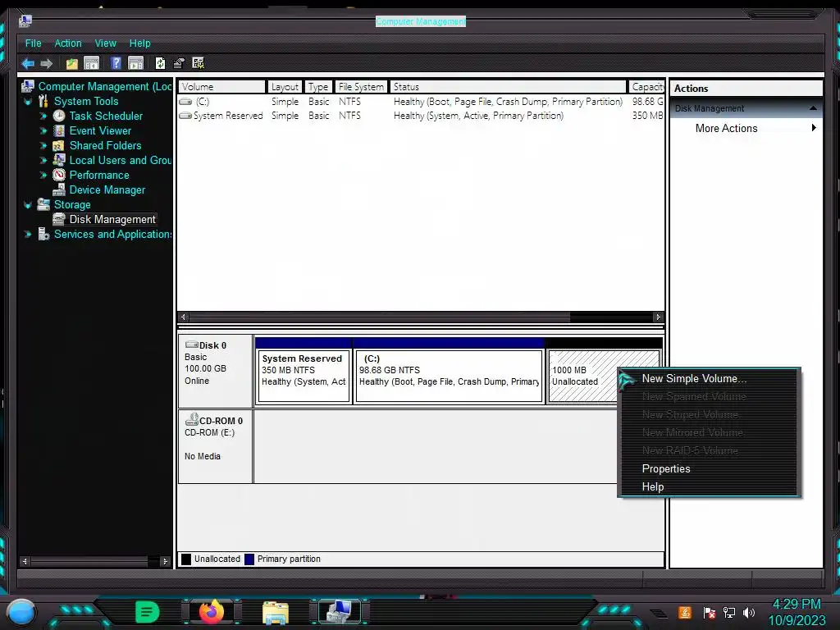Viewport: 840px width, 630px height.
Task: Collapse the Storage tree node
Action: [28, 204]
